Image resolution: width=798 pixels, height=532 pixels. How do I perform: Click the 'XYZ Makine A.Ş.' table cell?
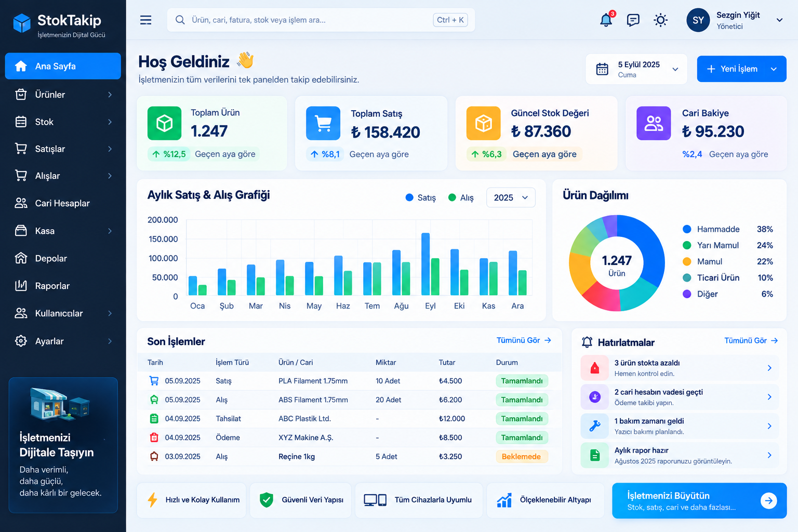[x=305, y=437]
